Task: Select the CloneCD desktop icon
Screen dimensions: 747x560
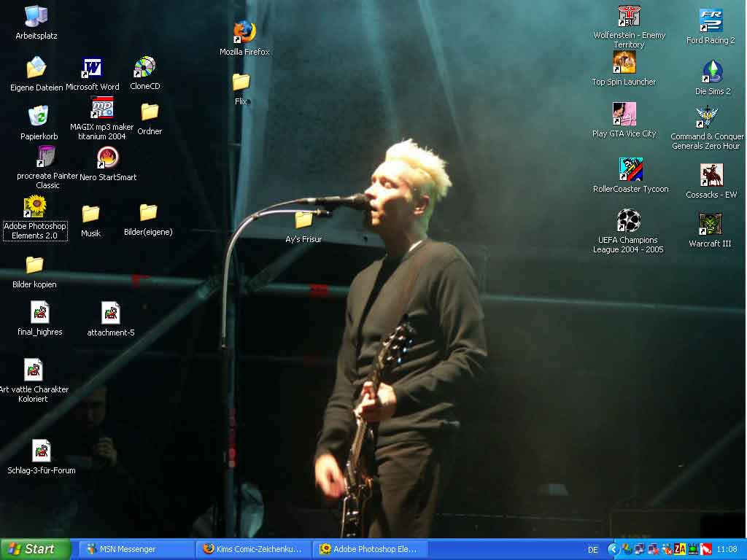Action: tap(144, 68)
